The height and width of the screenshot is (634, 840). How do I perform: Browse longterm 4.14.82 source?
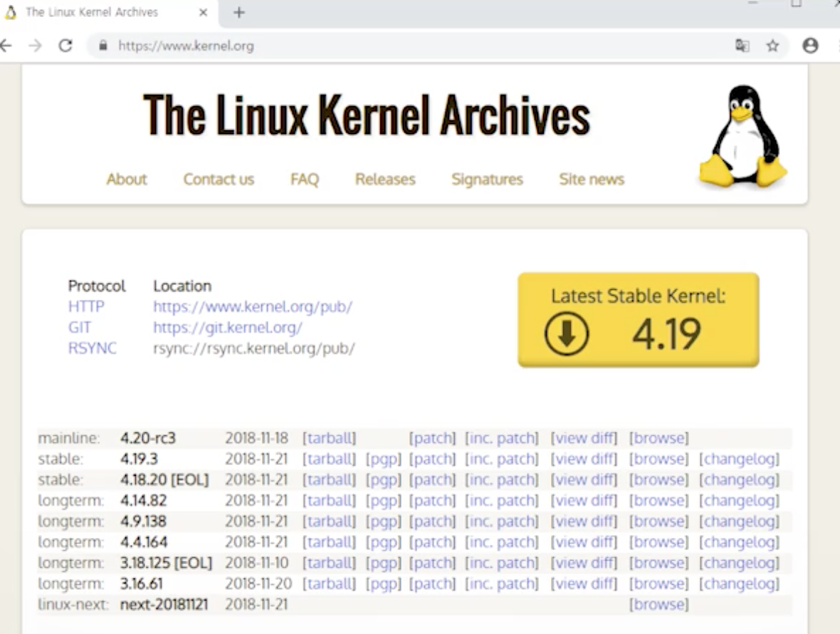pos(659,501)
